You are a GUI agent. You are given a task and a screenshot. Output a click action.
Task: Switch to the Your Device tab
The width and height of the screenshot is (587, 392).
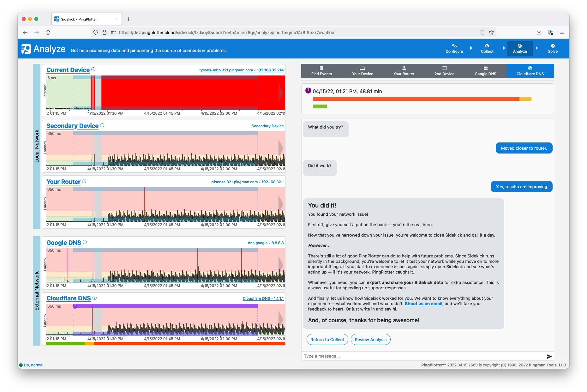pos(362,71)
